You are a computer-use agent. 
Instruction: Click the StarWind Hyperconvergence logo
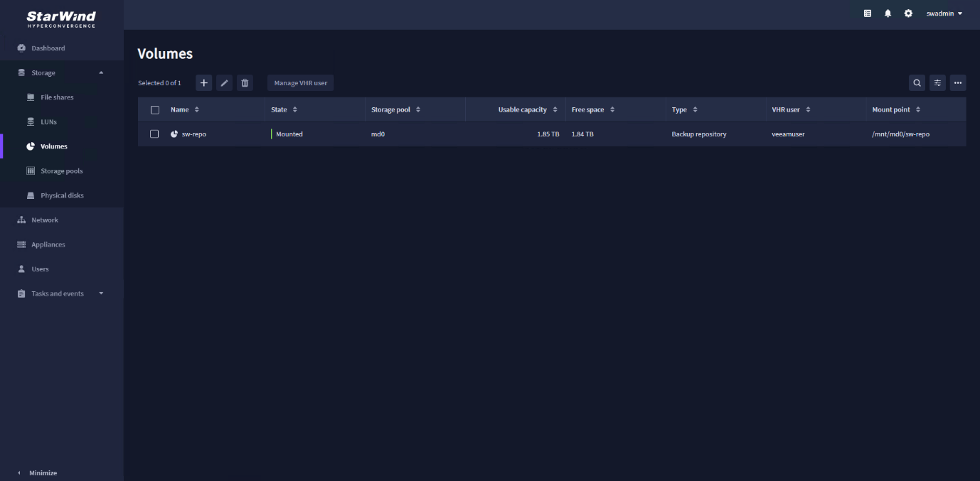click(x=61, y=18)
